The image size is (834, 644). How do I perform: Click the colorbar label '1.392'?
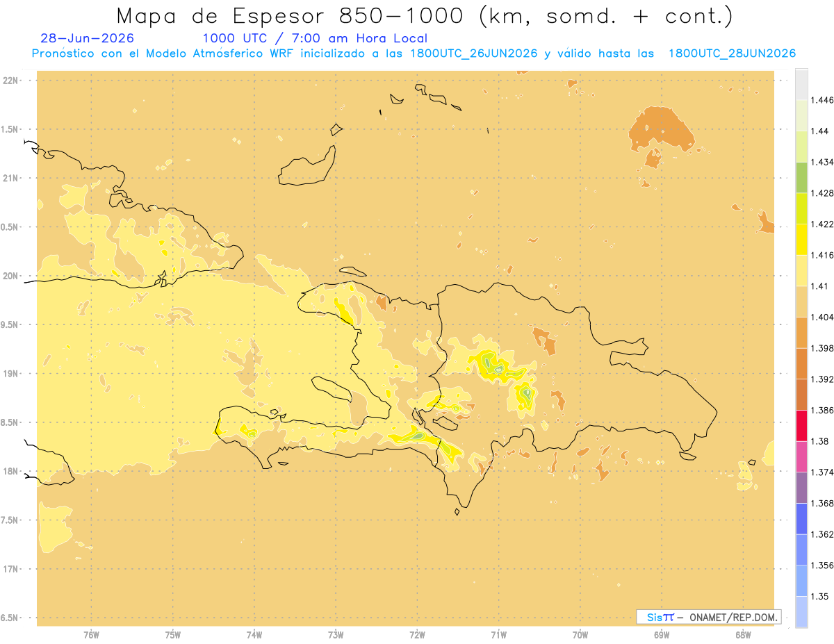coord(822,379)
